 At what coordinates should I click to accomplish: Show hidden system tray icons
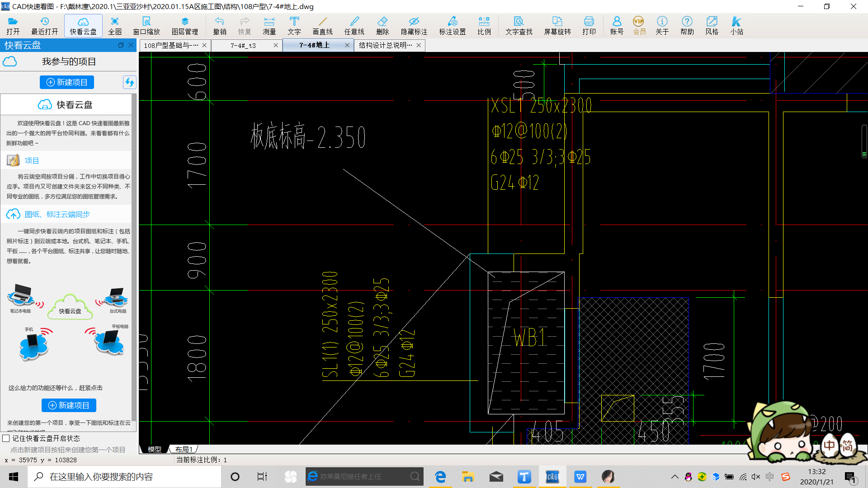tap(675, 477)
